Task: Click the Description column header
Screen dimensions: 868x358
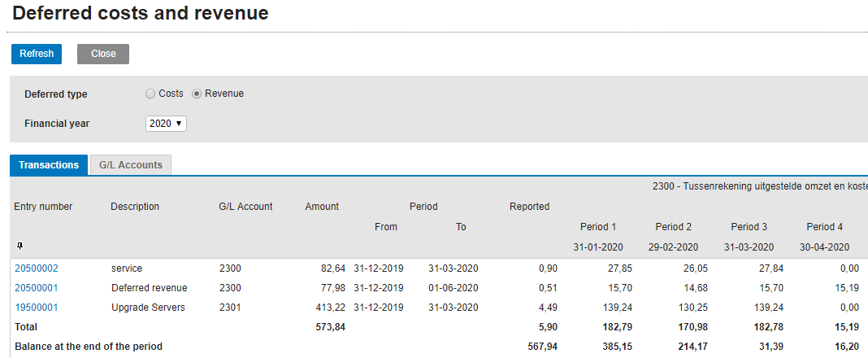Action: coord(135,207)
